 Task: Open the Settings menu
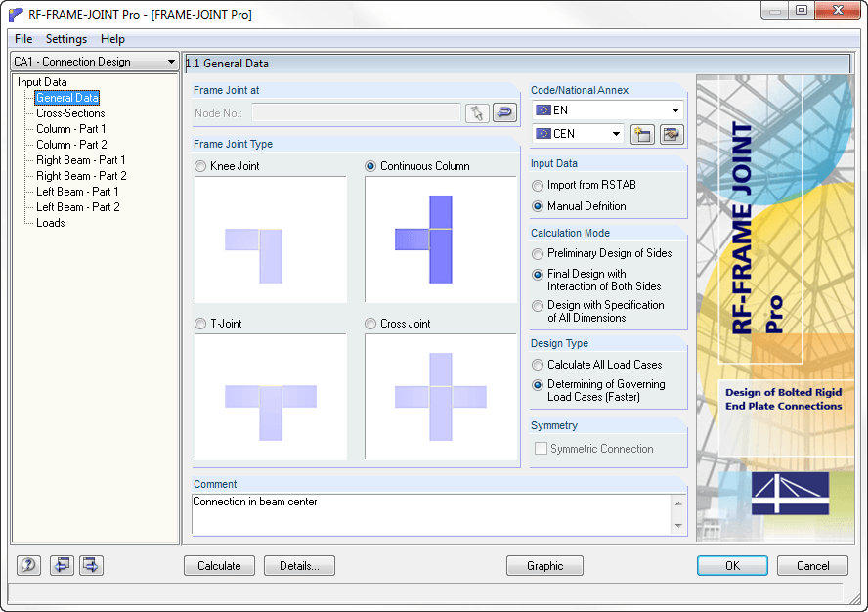tap(65, 39)
